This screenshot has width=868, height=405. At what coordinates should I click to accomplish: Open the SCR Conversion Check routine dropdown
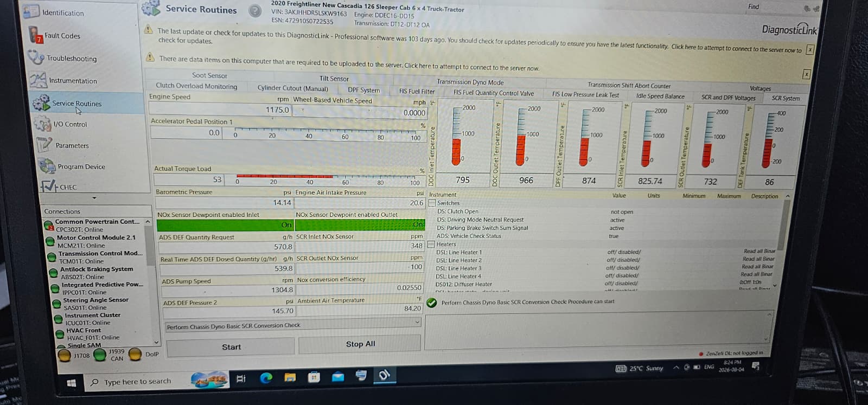pyautogui.click(x=417, y=322)
